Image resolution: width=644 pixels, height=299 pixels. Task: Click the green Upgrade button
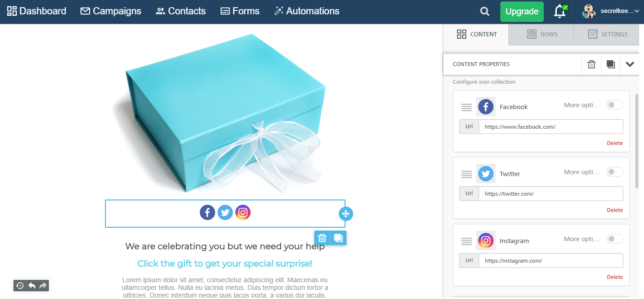522,11
